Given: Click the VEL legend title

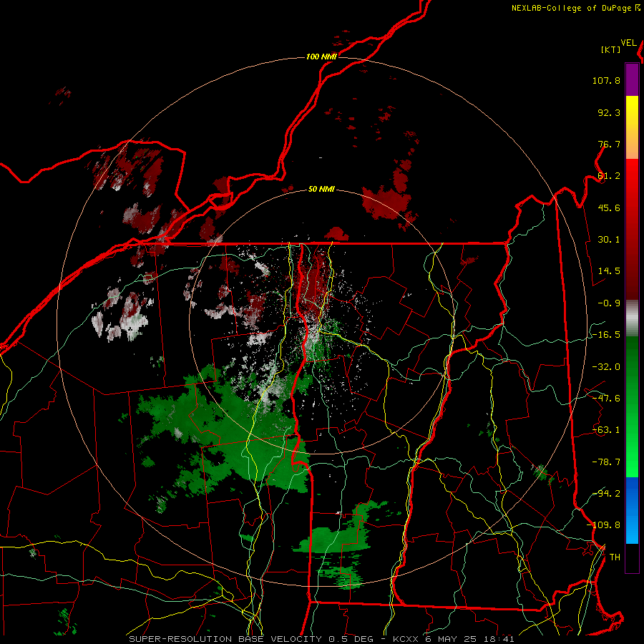Looking at the screenshot, I should click(x=628, y=43).
